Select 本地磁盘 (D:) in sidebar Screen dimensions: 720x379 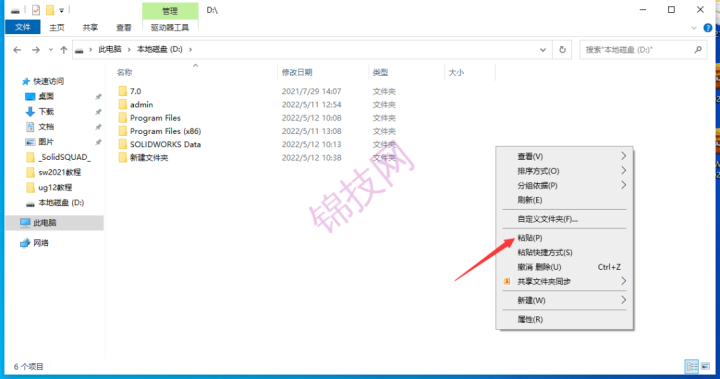tap(61, 203)
